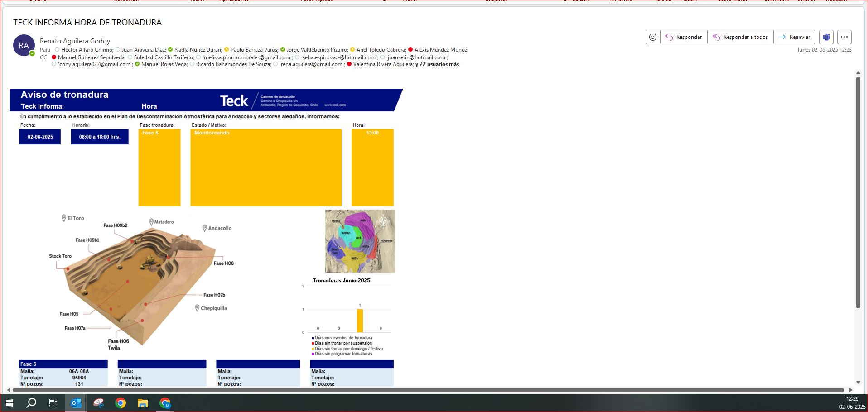Select CC address rena.aguilera@gmail.com
The width and height of the screenshot is (868, 412).
coord(312,64)
